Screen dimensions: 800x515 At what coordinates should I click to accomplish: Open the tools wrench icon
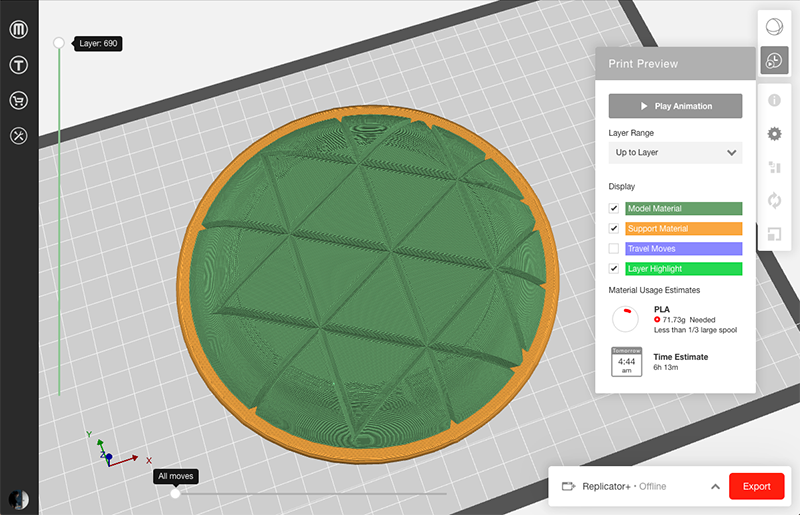click(x=19, y=136)
